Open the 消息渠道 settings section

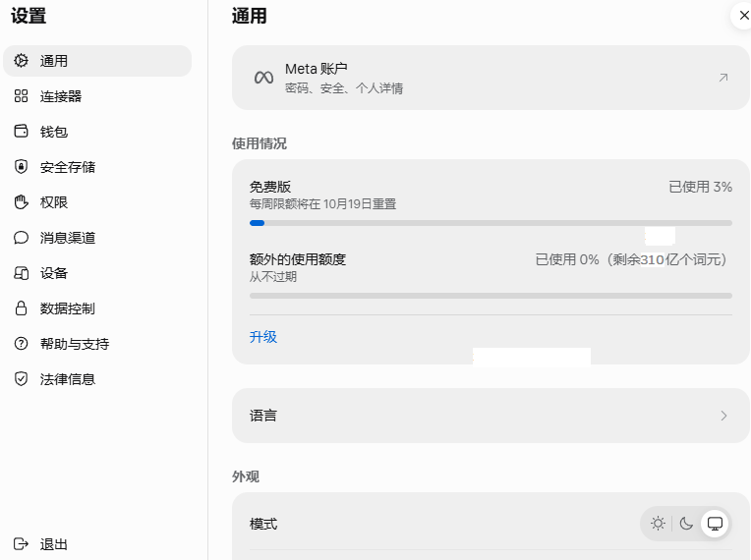tap(97, 238)
